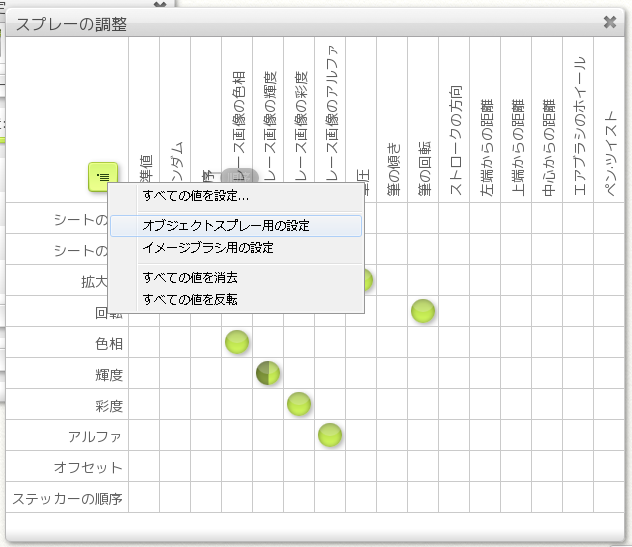The width and height of the screenshot is (632, 547).
Task: Choose すべての値を設定... from the menu
Action: tap(195, 196)
